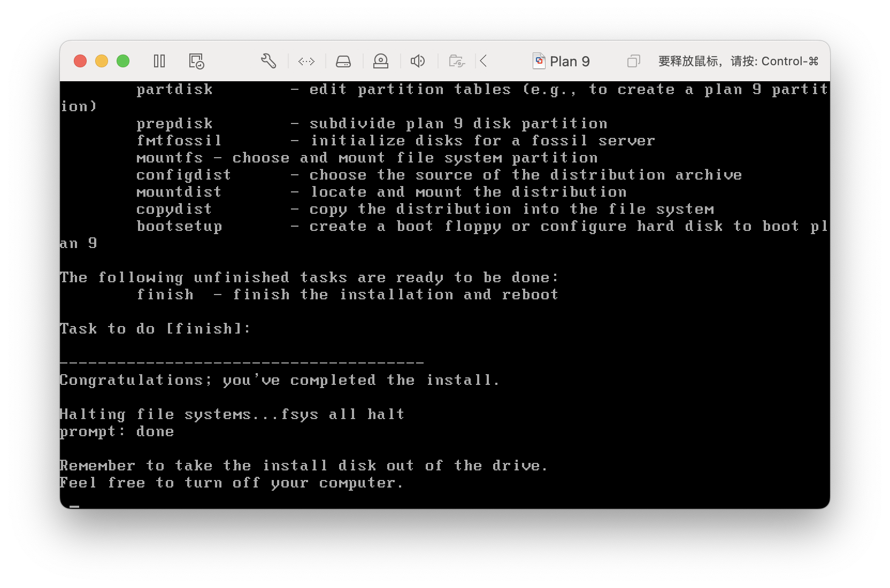890x588 pixels.
Task: Open shared folders icon in toolbar
Action: 456,61
